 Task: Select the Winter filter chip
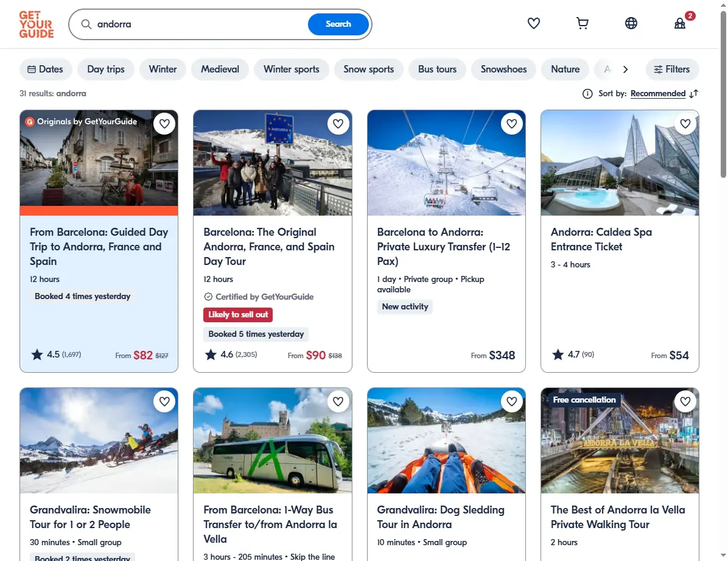pos(163,69)
